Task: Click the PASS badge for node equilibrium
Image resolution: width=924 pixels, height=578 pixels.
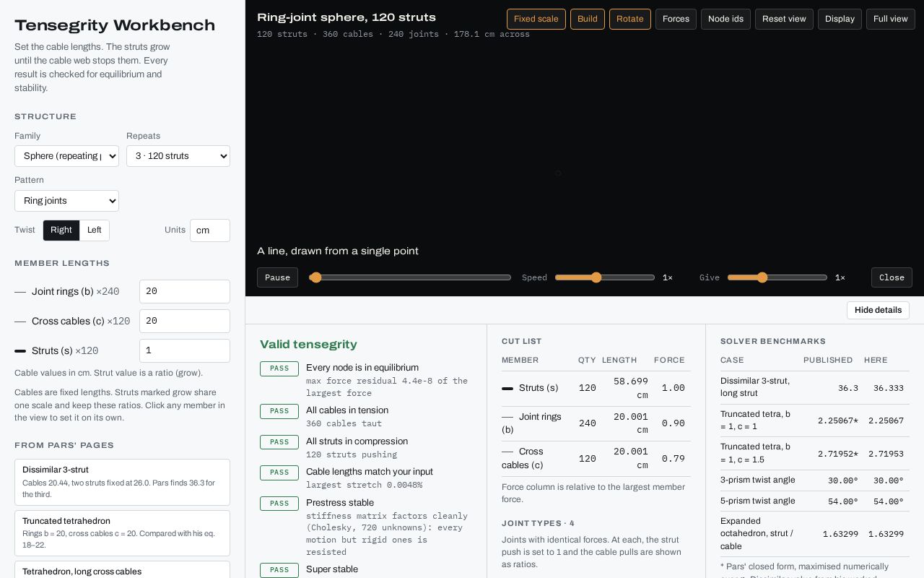Action: tap(279, 368)
